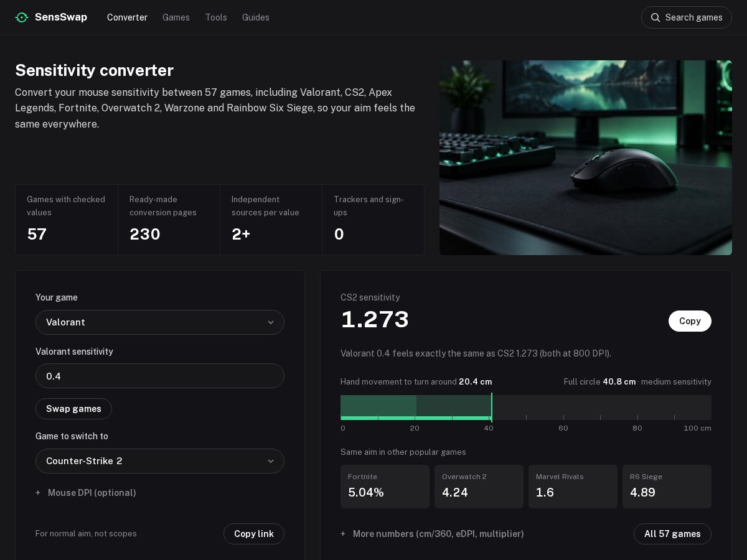Click the Search games button
The width and height of the screenshot is (747, 560).
tap(687, 17)
